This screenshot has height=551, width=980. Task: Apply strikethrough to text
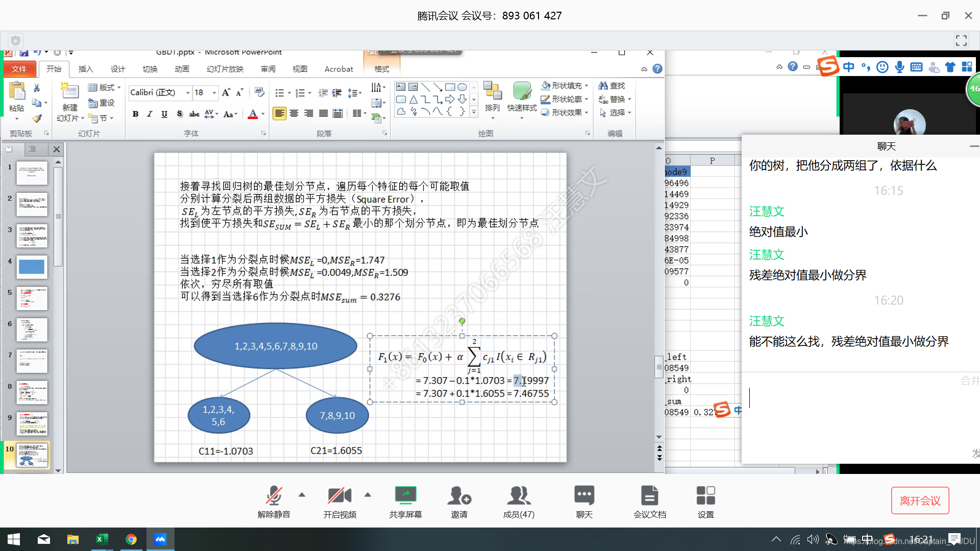click(194, 114)
